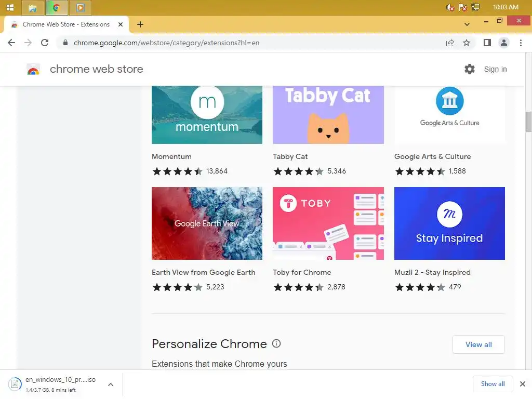Click the Toby for Chrome title

coord(302,272)
